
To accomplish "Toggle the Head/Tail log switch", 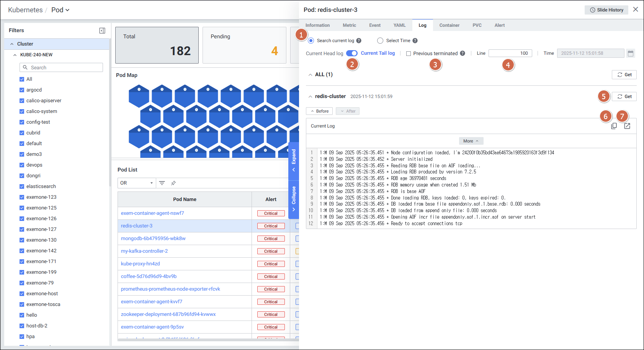I will (351, 53).
